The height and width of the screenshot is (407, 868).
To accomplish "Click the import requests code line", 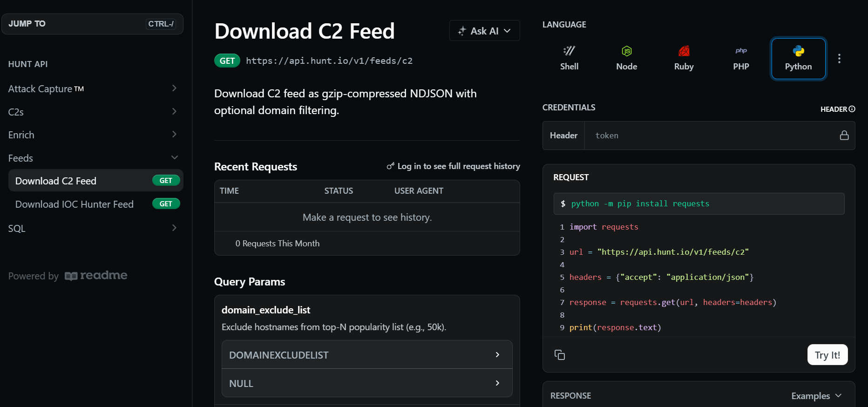I will coord(604,227).
